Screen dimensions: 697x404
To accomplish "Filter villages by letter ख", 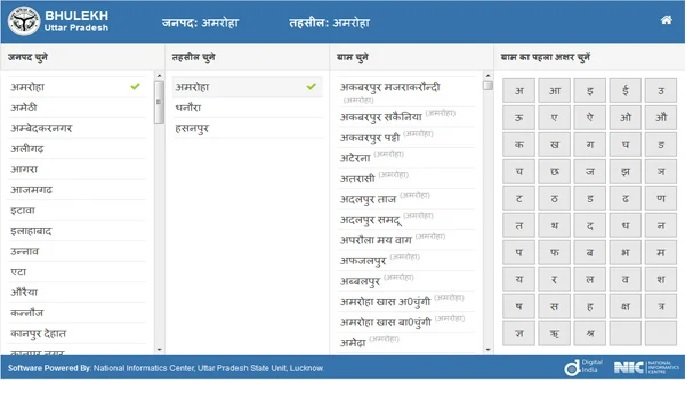I will (x=554, y=144).
